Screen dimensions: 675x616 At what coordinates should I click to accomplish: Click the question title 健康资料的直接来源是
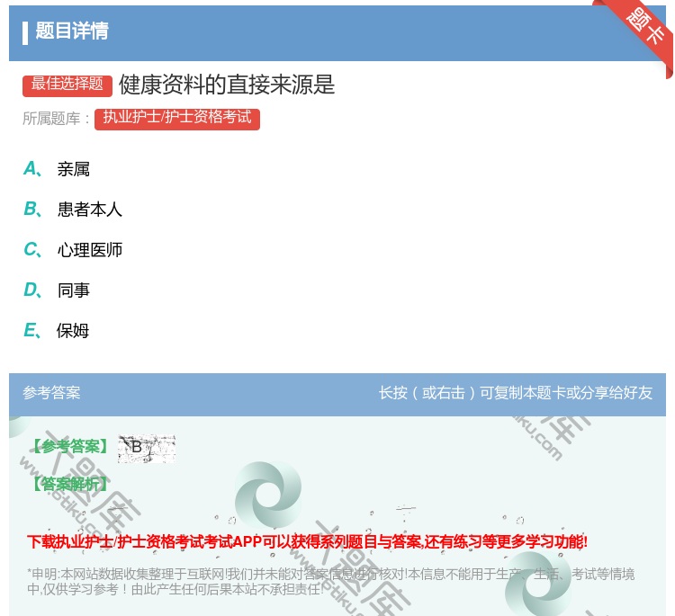[227, 85]
